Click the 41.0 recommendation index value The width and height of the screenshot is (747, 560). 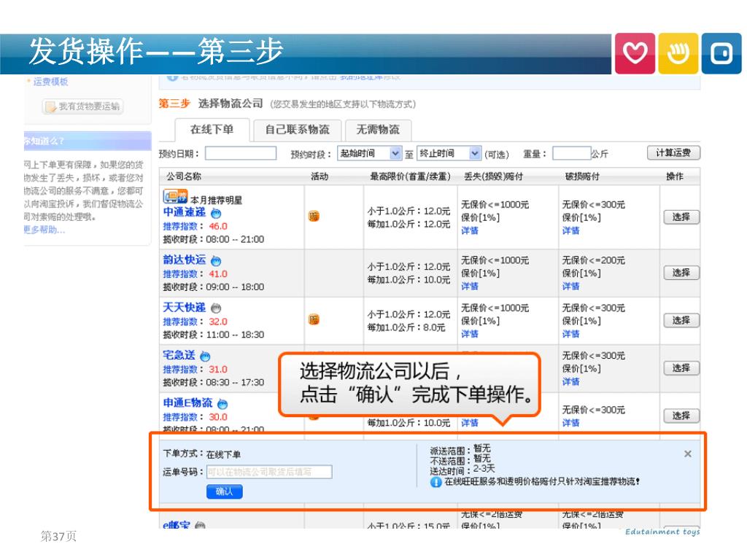point(218,274)
